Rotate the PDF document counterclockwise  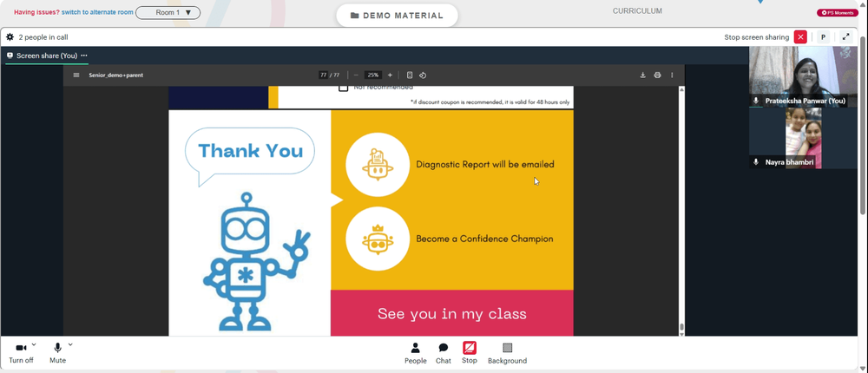click(423, 75)
